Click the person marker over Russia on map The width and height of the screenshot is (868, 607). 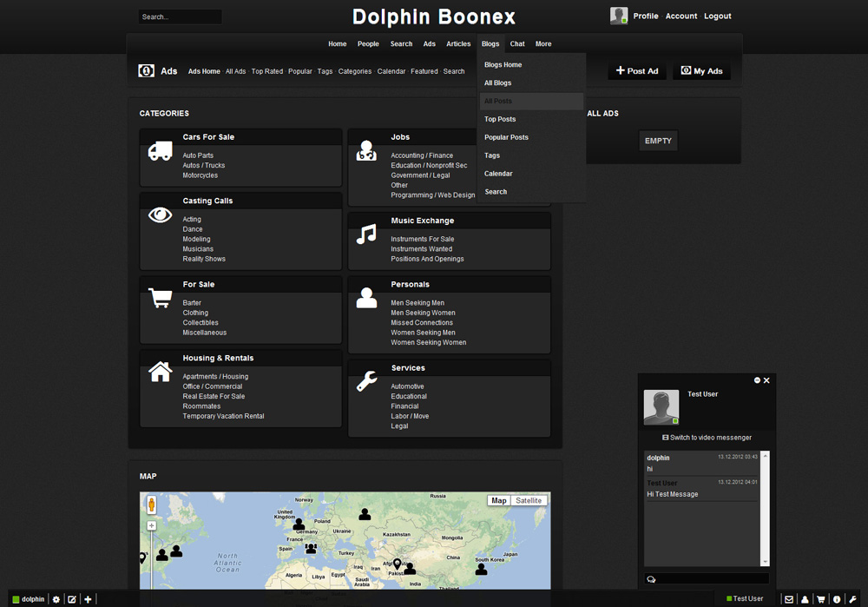click(365, 514)
